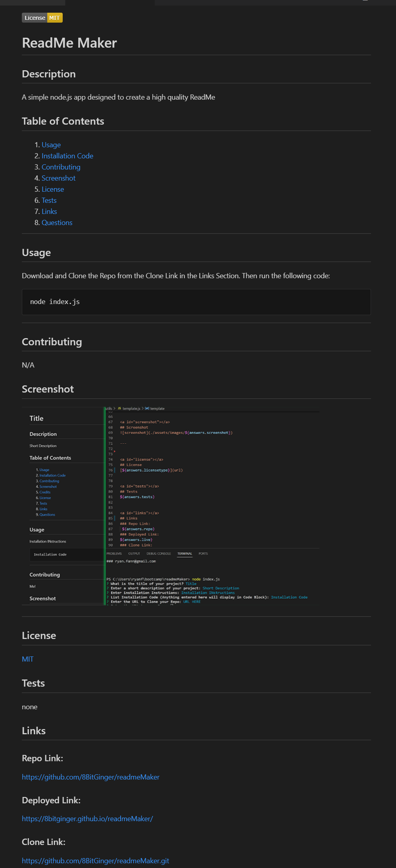The height and width of the screenshot is (868, 396).
Task: Select the Links entry in contents
Action: pos(49,212)
